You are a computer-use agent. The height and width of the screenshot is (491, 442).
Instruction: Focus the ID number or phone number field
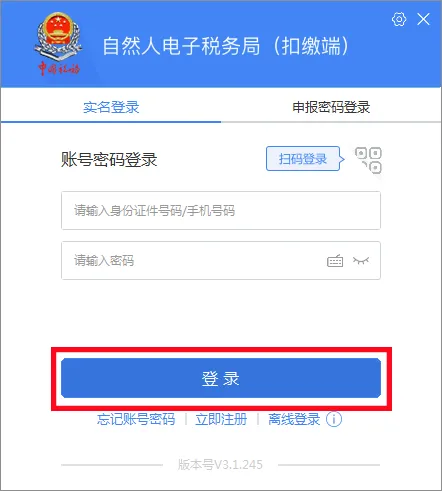click(221, 210)
